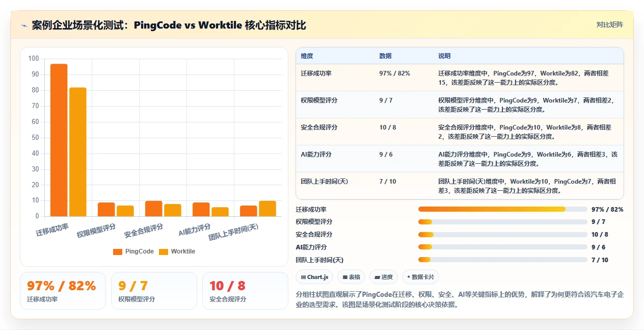Screen dimensions: 644x330
Task: Toggle the Worktile legend swatch
Action: tap(164, 251)
